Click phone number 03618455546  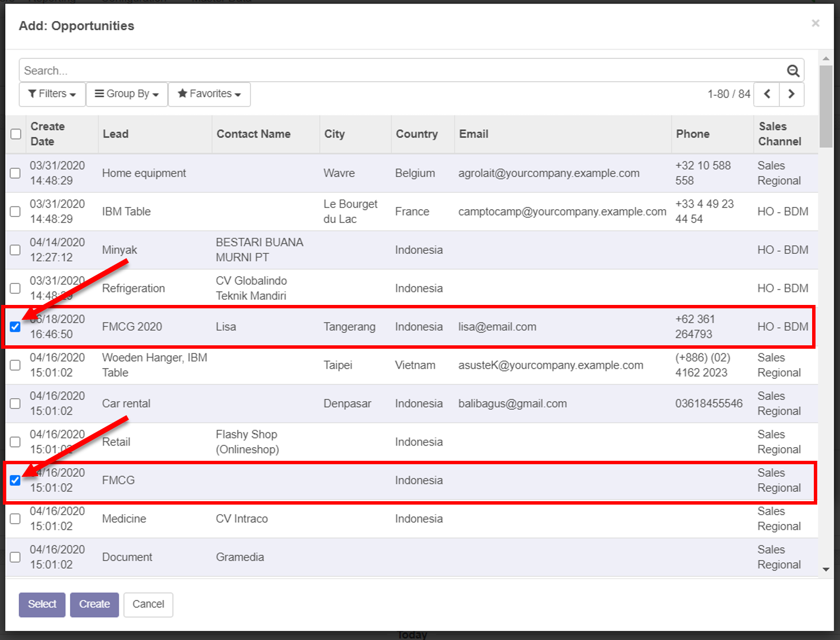pyautogui.click(x=709, y=403)
